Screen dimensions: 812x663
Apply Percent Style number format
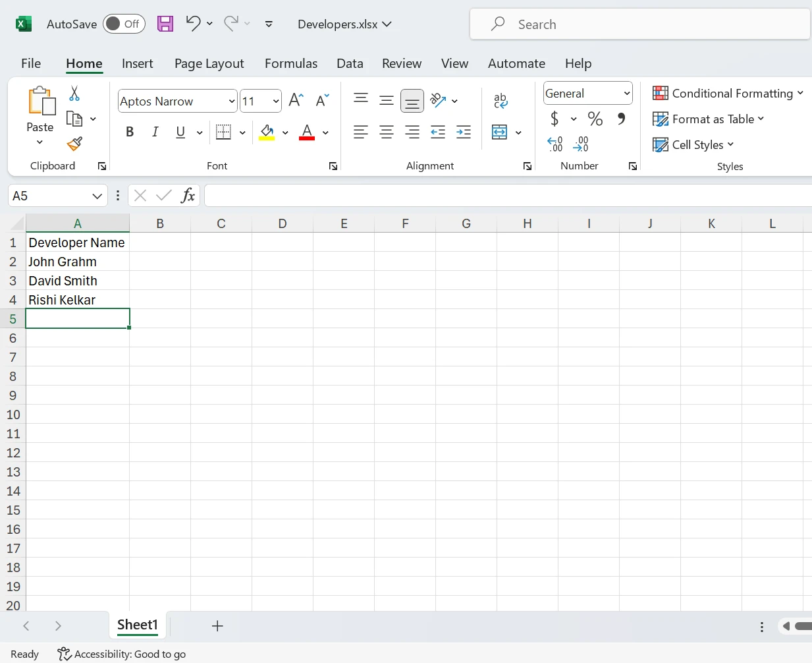[595, 119]
